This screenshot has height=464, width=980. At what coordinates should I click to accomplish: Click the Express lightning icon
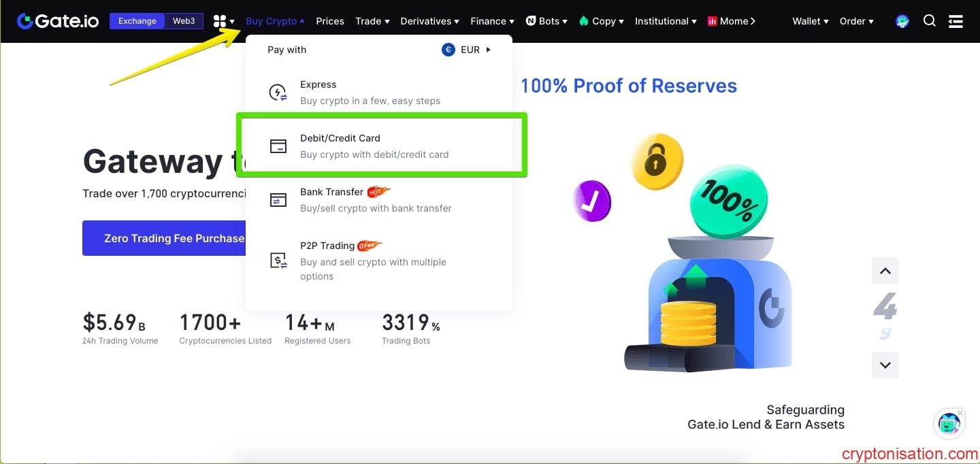pyautogui.click(x=278, y=93)
